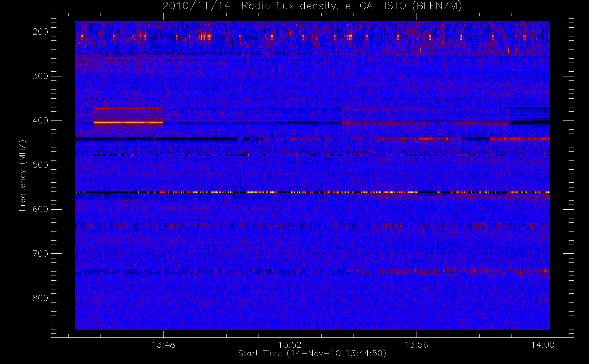
Task: Click the 400 frequency tick label
Action: click(x=40, y=120)
